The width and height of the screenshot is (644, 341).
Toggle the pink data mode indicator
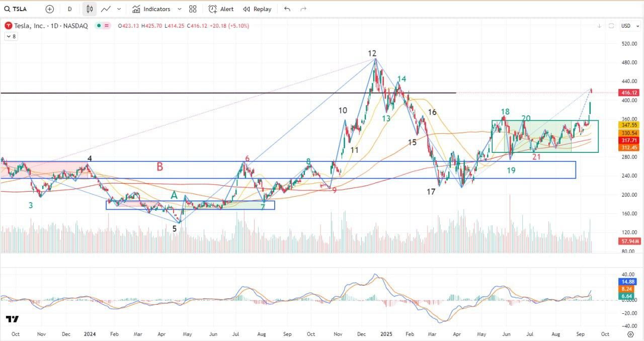(107, 26)
